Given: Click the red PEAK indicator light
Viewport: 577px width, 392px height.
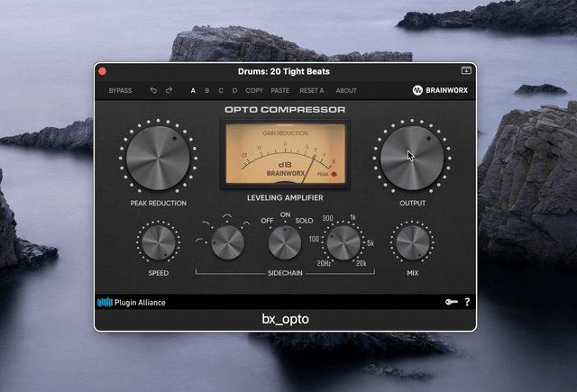Looking at the screenshot, I should pos(334,174).
